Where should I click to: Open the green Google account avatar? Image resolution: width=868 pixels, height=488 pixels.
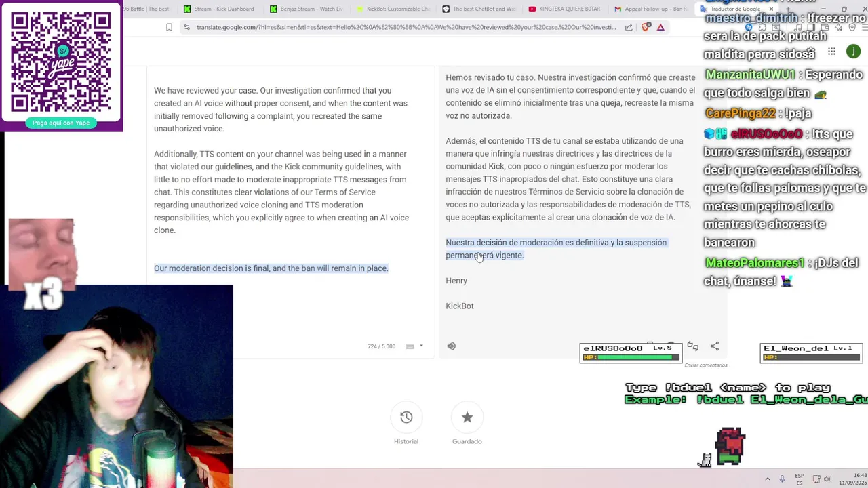coord(854,52)
